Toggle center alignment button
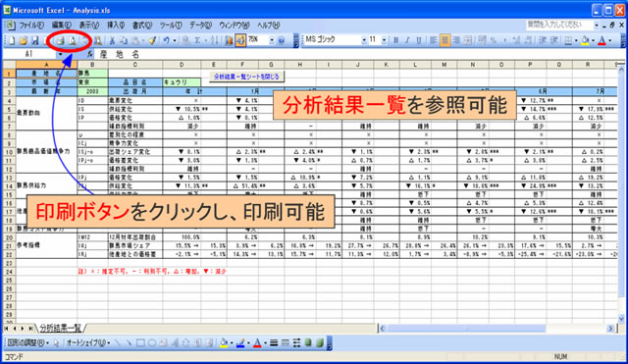 click(x=445, y=40)
